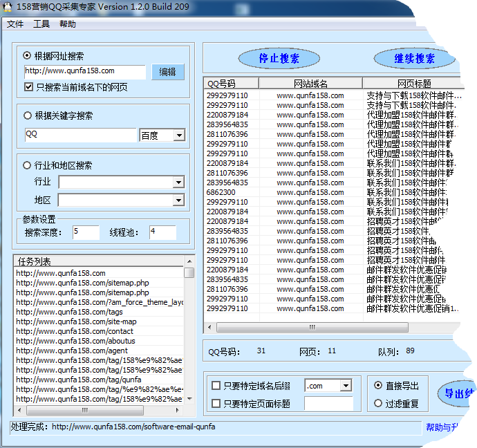
Task: Click the keyword field containing QQ
Action: 81,135
